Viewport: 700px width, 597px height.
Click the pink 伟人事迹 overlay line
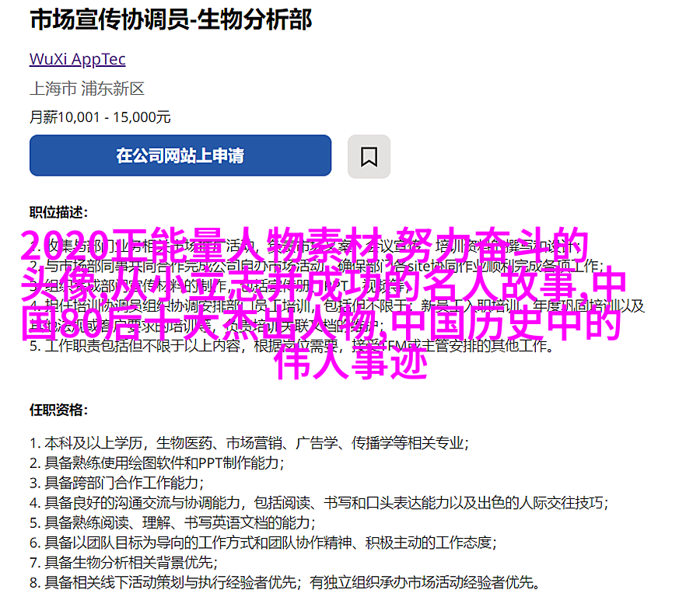pyautogui.click(x=352, y=362)
